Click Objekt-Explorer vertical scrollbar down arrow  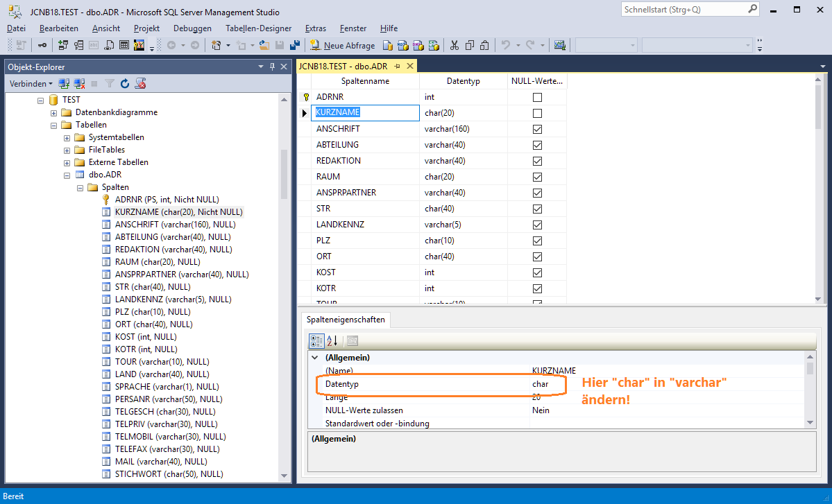click(x=284, y=476)
